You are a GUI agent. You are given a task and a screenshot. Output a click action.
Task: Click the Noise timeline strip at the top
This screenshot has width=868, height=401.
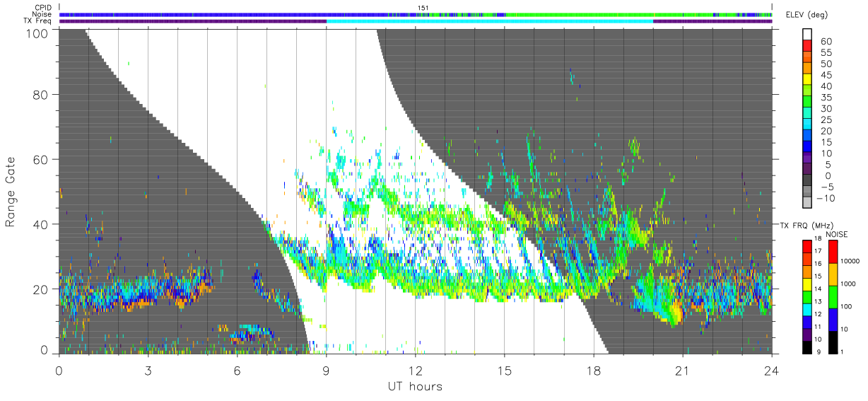tap(416, 14)
